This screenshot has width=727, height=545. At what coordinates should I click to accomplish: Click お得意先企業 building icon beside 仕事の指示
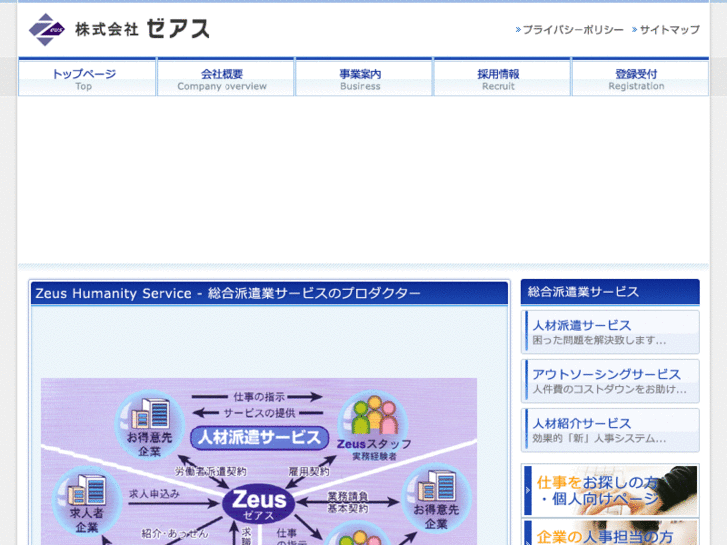[x=150, y=414]
